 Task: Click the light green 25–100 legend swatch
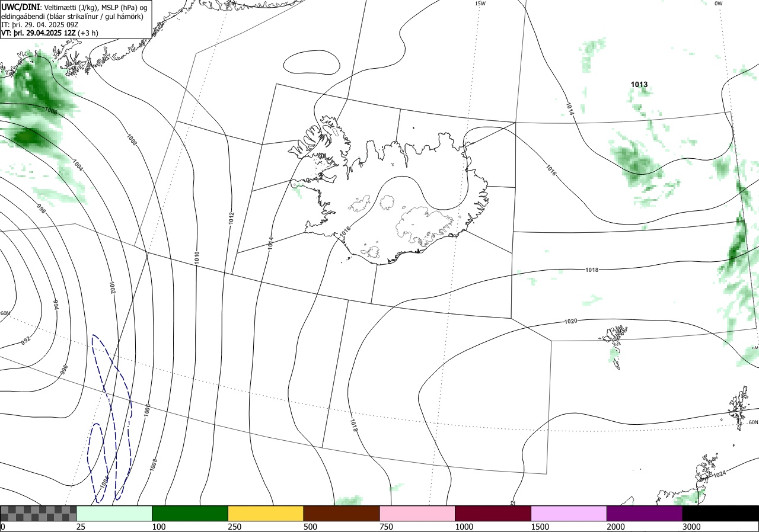pyautogui.click(x=114, y=513)
